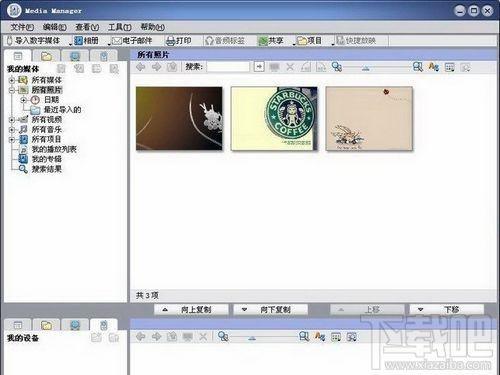Click the 向下复制 button
The image size is (500, 375).
click(270, 310)
